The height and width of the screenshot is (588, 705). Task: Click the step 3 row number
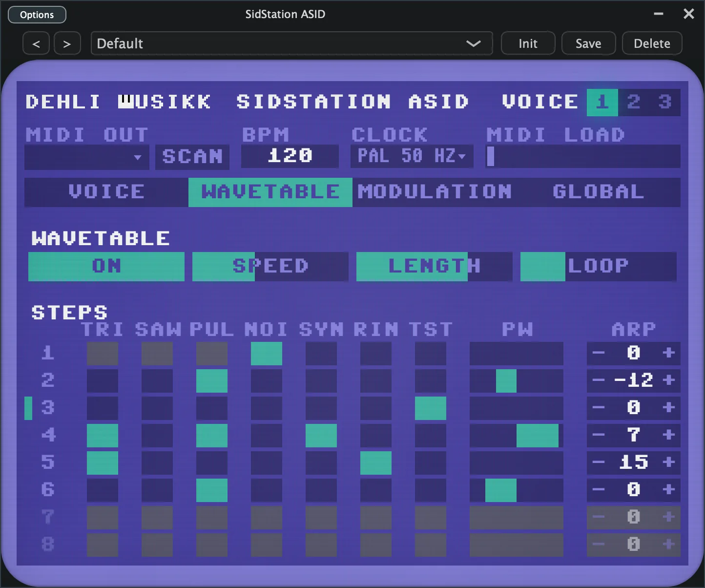pos(48,408)
